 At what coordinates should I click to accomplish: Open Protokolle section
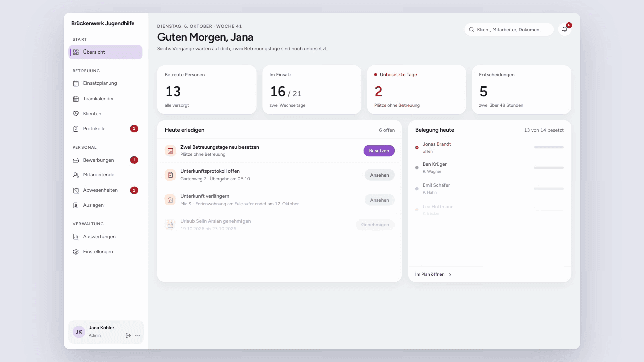click(x=106, y=129)
